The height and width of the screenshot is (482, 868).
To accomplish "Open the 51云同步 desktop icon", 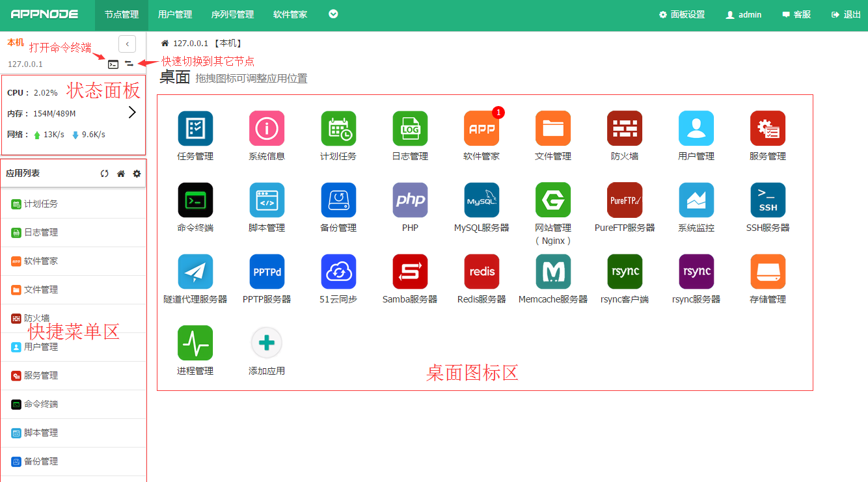I will 338,271.
